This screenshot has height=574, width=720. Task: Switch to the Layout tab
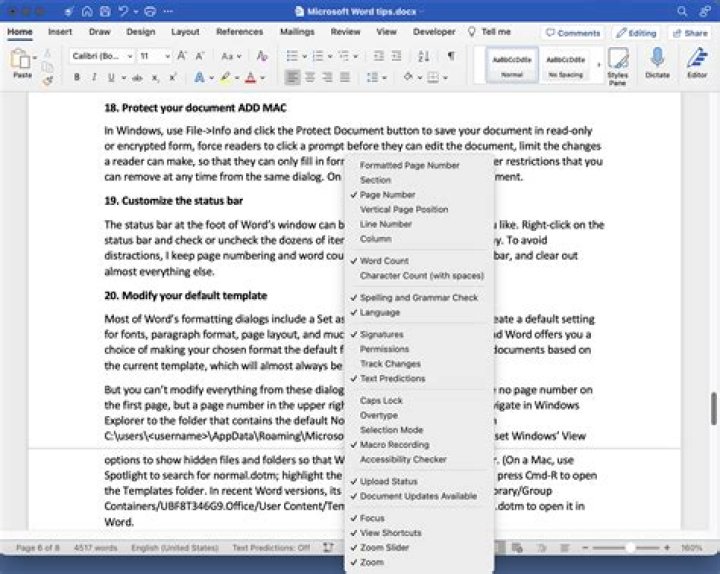point(185,32)
